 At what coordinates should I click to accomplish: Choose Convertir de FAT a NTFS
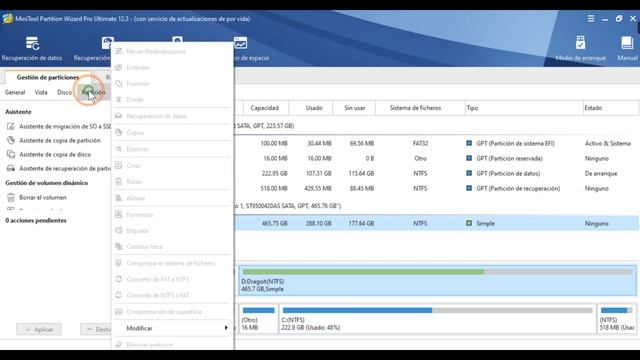(172, 279)
